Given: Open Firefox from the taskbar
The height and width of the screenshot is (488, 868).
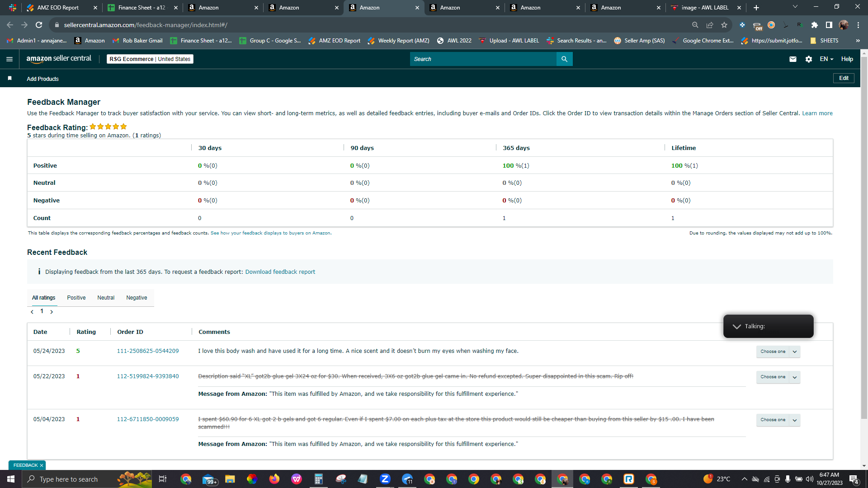Looking at the screenshot, I should tap(274, 479).
